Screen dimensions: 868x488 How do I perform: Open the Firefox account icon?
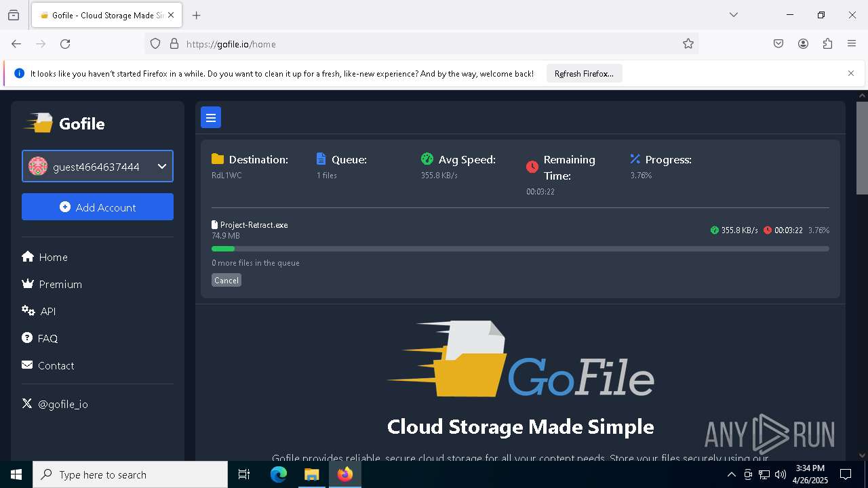coord(803,44)
